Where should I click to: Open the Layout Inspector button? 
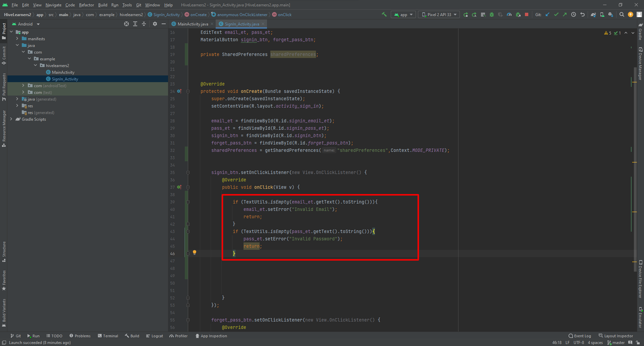616,336
